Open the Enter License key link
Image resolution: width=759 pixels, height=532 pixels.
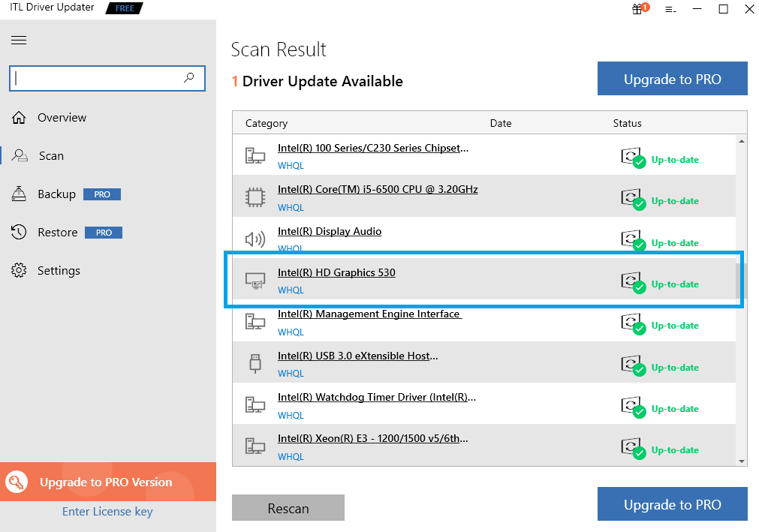(x=107, y=511)
